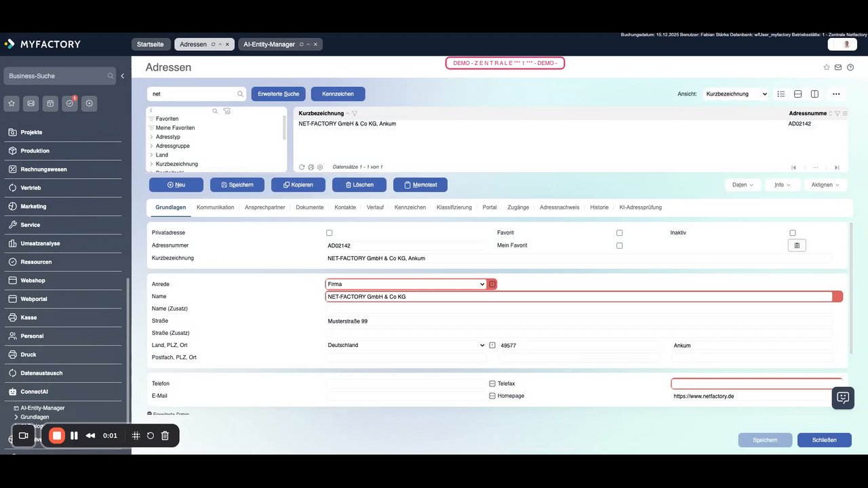Screen dimensions: 868x488
Task: Click into the Straße input field
Action: click(x=578, y=321)
